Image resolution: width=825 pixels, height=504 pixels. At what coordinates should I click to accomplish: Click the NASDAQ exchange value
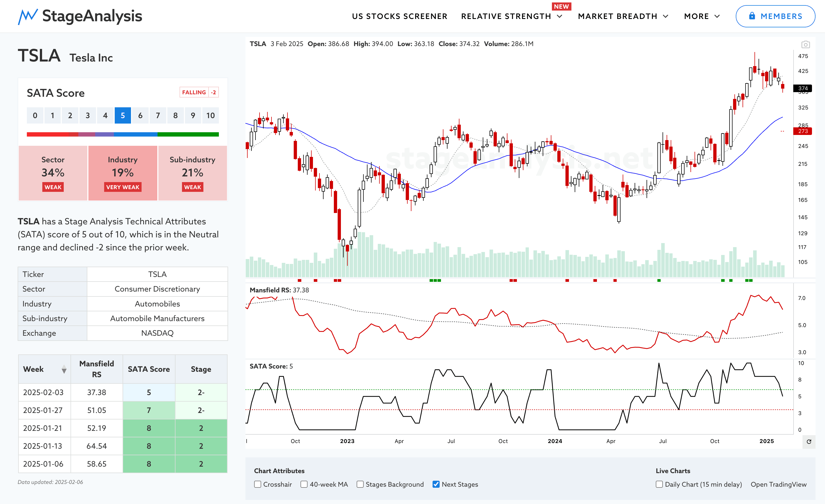click(x=157, y=333)
